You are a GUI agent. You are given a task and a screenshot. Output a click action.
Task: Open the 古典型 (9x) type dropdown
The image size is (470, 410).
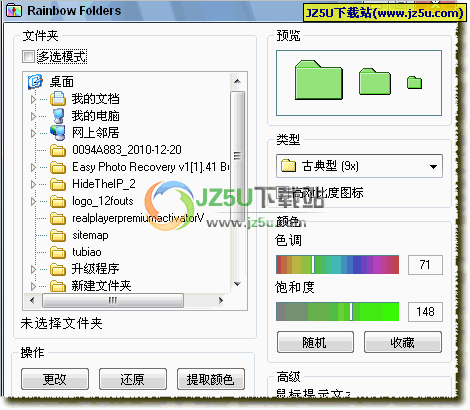pos(359,166)
